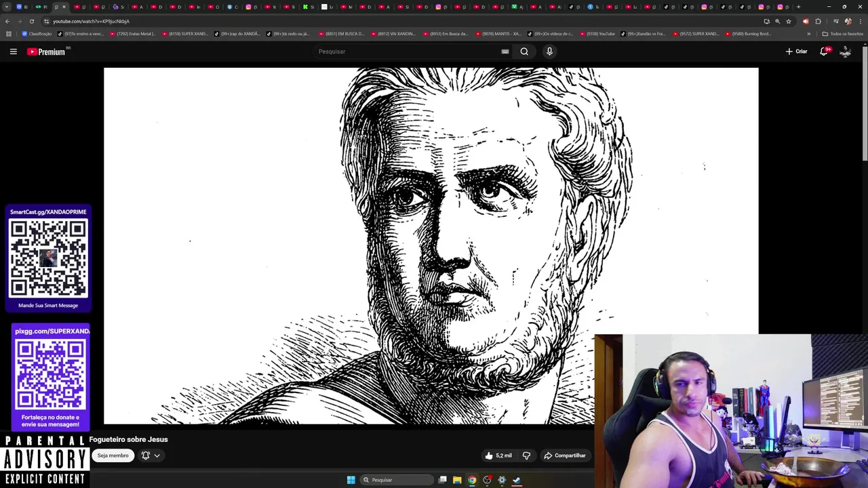Open Task View on the taskbar
This screenshot has height=488, width=868.
click(442, 480)
